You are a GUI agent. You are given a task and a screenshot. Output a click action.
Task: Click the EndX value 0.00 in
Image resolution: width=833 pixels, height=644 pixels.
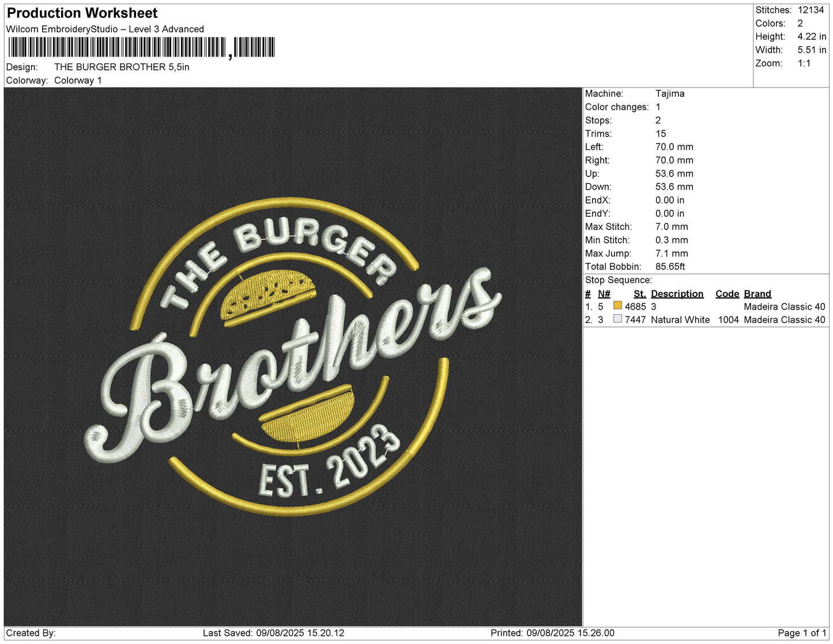pos(670,200)
